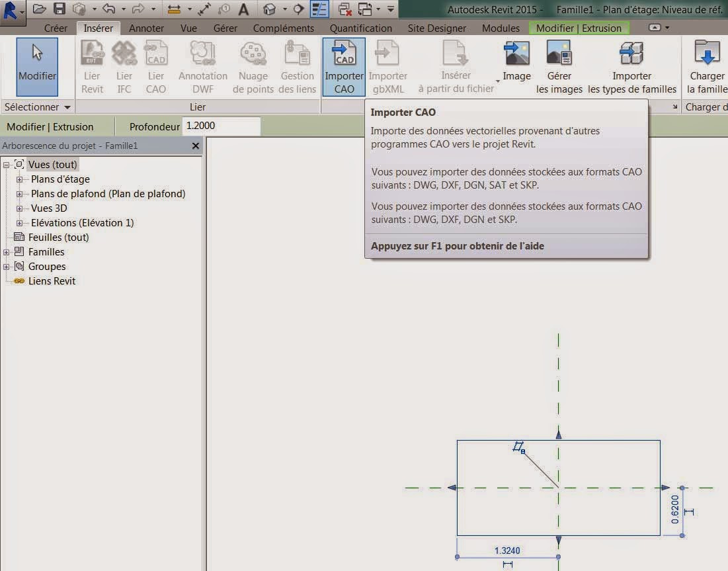The height and width of the screenshot is (571, 728).
Task: Customize Quick Access Toolbar dropdown
Action: (391, 9)
